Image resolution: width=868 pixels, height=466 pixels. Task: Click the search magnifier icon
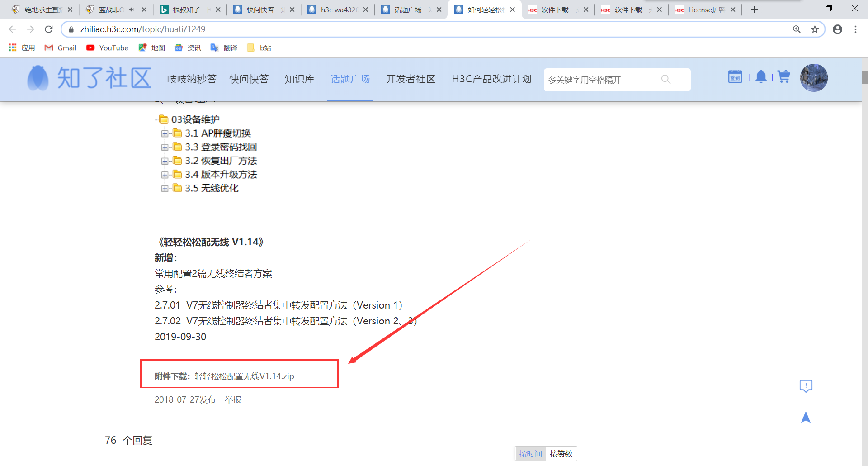pos(665,80)
